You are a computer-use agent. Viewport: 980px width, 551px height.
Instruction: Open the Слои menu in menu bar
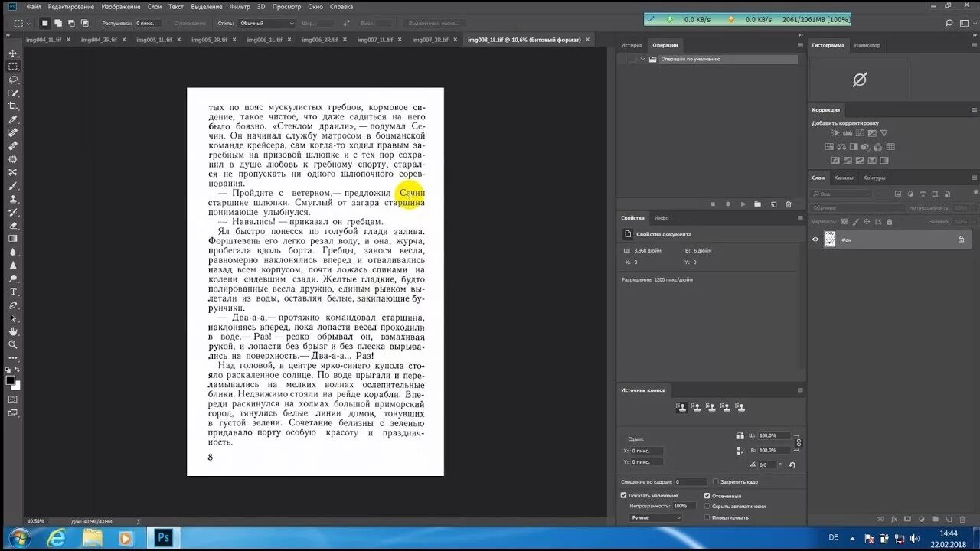(x=155, y=6)
